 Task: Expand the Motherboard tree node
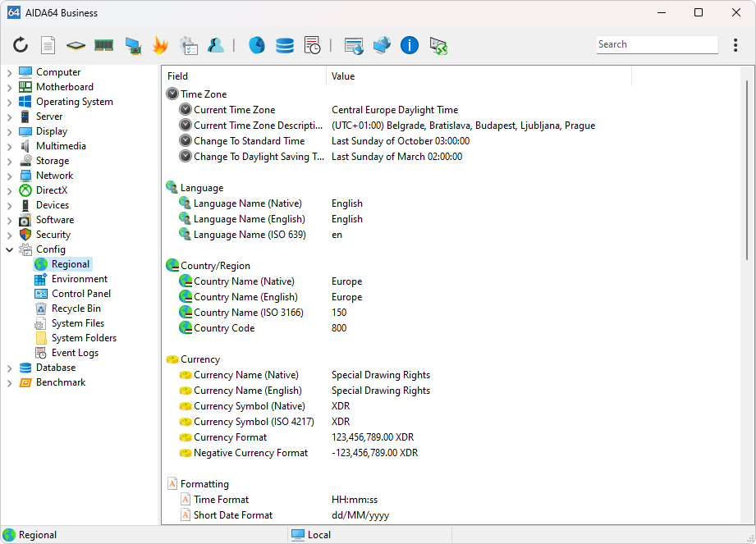click(x=9, y=88)
